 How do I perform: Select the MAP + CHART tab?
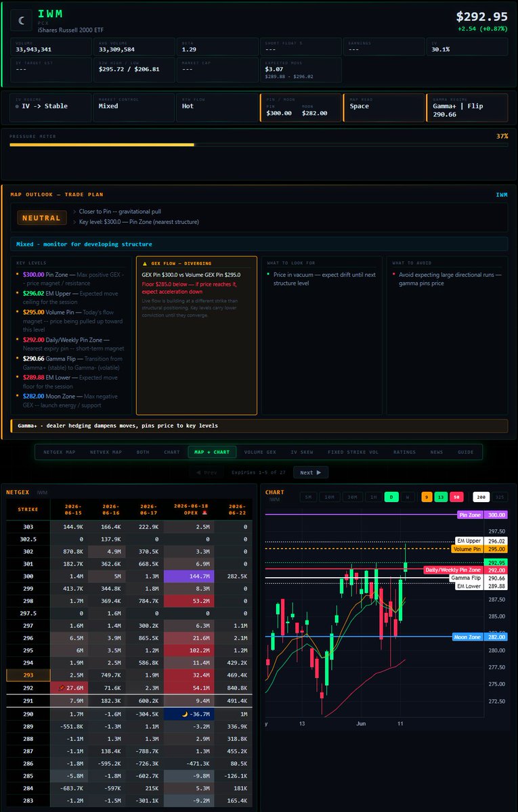[212, 452]
